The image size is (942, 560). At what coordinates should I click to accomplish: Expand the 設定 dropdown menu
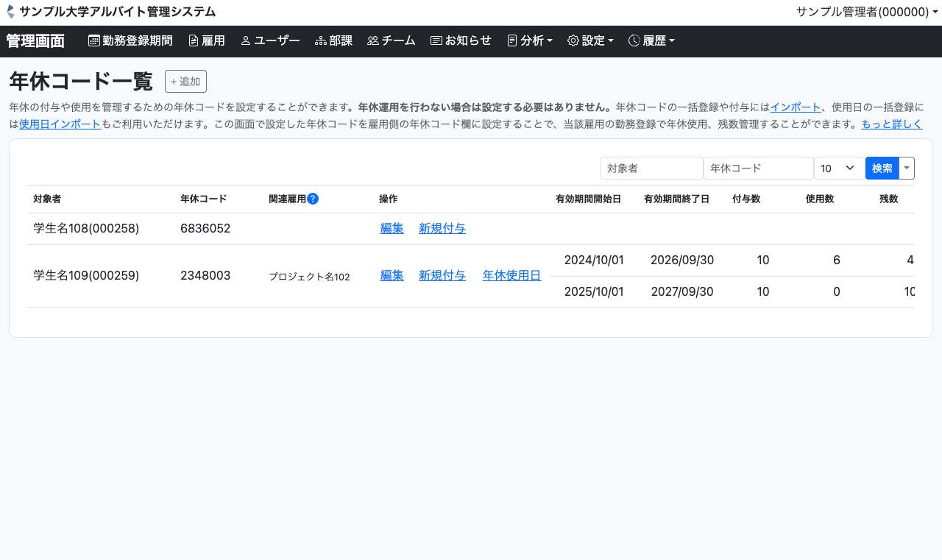point(590,41)
